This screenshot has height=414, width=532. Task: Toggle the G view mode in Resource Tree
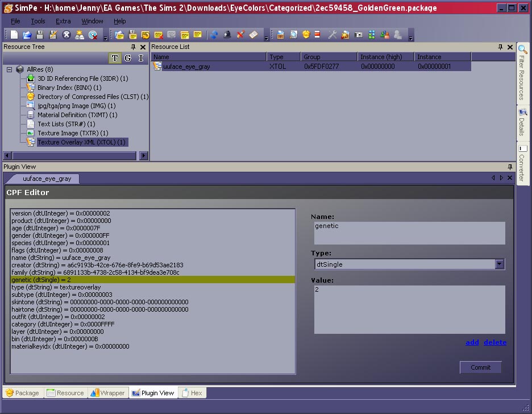(x=128, y=58)
